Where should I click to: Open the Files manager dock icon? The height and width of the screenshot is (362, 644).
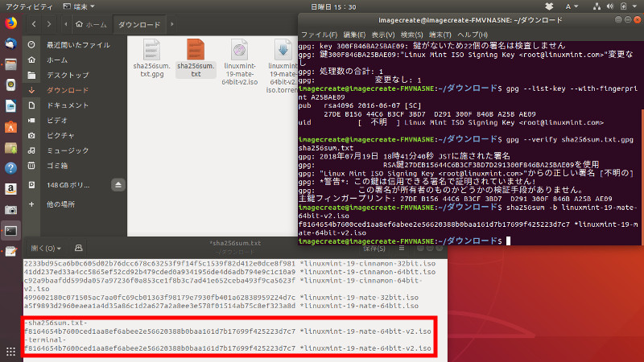tap(10, 64)
